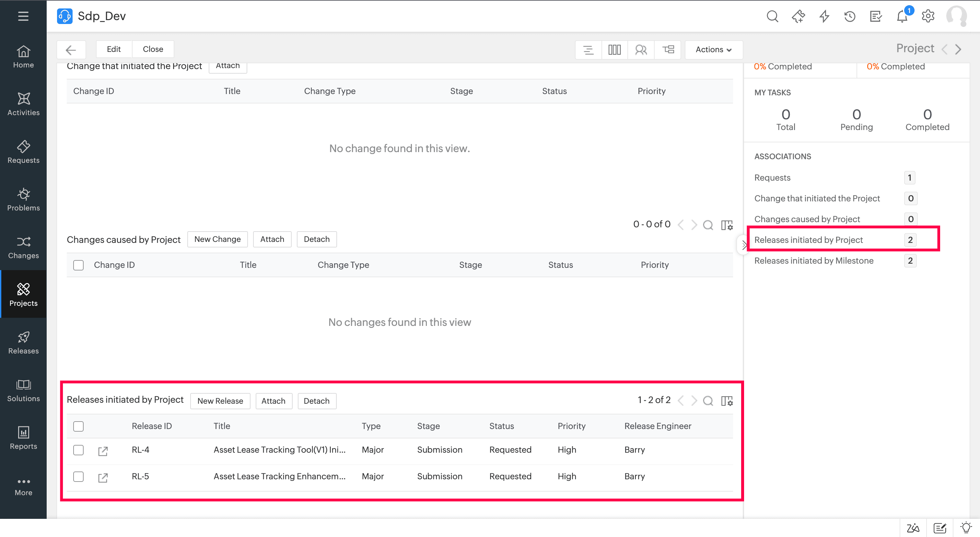Image resolution: width=980 pixels, height=537 pixels.
Task: Click the quick actions lightning icon
Action: tap(824, 16)
